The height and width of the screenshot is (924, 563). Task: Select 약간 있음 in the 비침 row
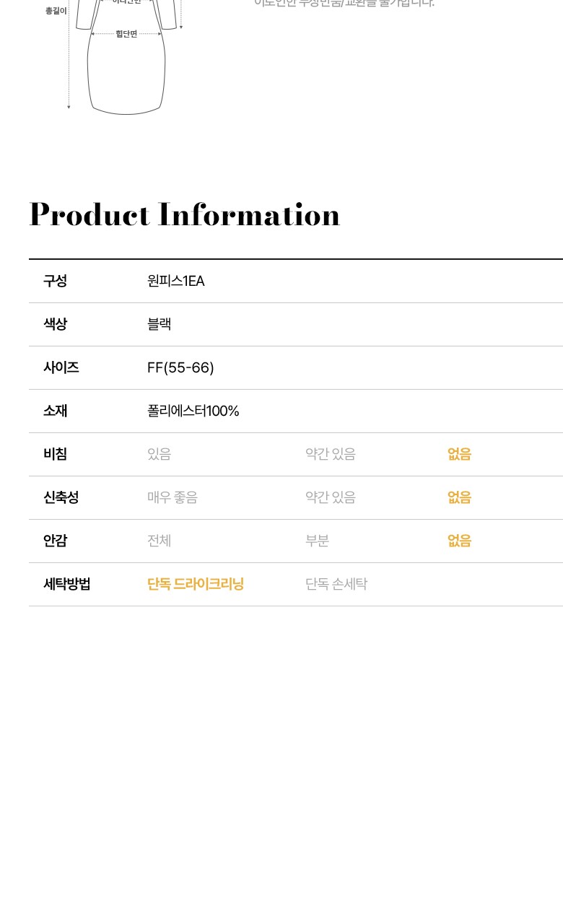point(330,454)
